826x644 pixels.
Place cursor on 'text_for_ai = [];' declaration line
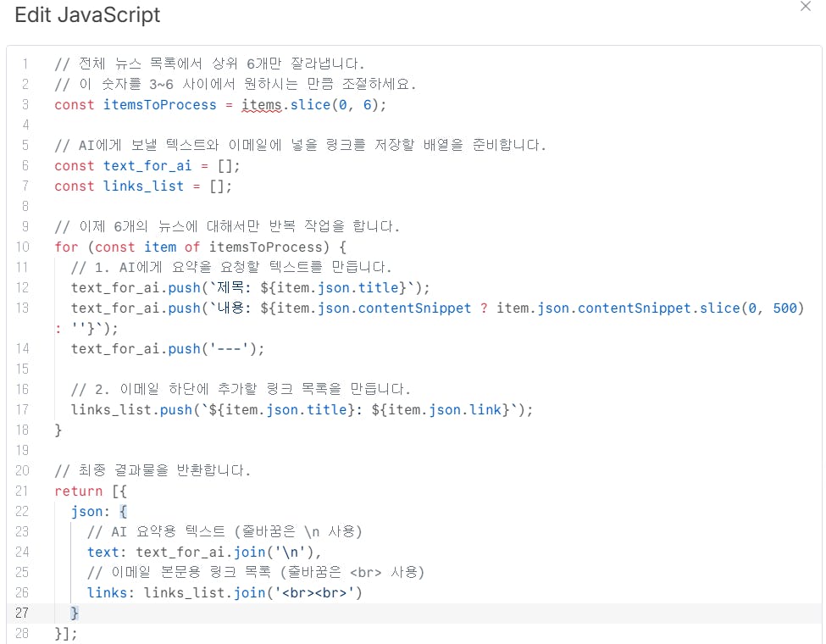point(147,166)
